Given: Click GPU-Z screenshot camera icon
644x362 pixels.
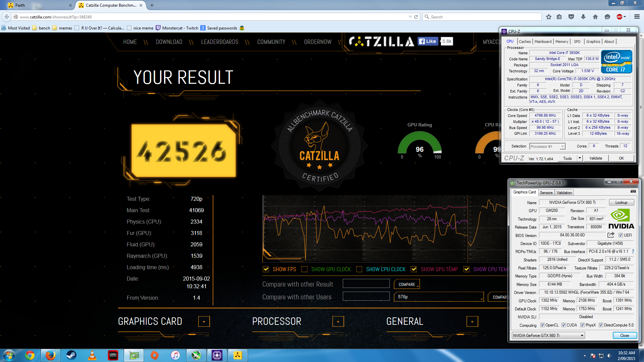Looking at the screenshot, I should [x=633, y=191].
